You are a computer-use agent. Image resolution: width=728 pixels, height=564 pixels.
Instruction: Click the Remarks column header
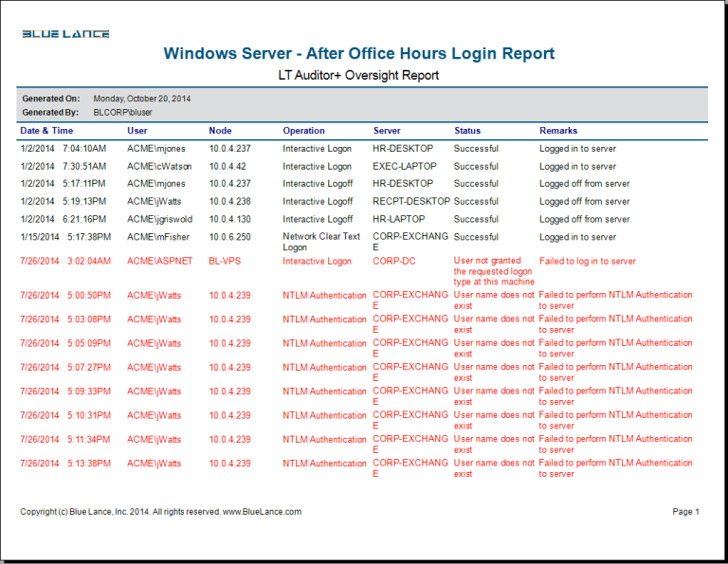558,131
